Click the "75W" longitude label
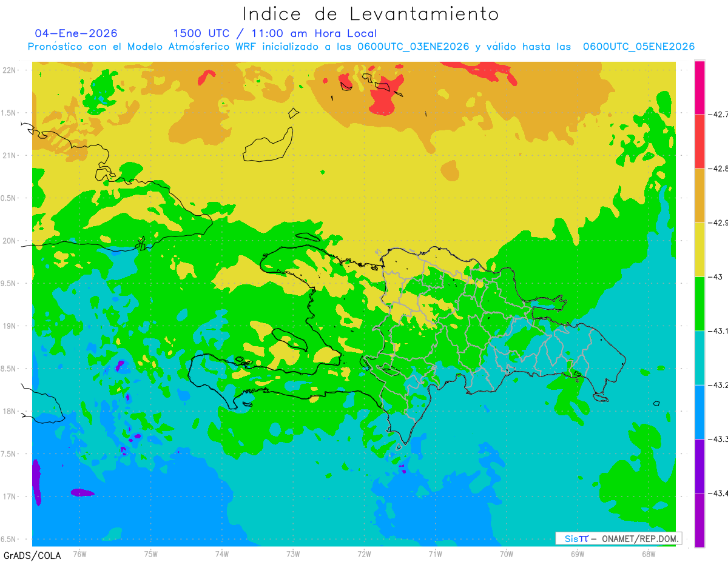 150,554
